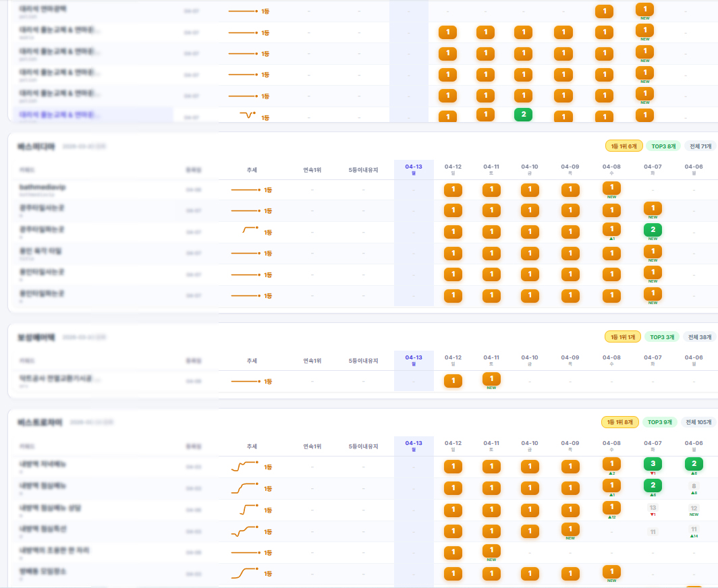The width and height of the screenshot is (718, 588).
Task: Click the gray rank 12 badge marked NEW
Action: coord(694,508)
